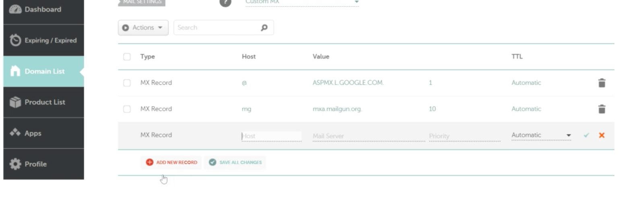The width and height of the screenshot is (644, 197).
Task: Click Save All Changes button
Action: click(235, 162)
